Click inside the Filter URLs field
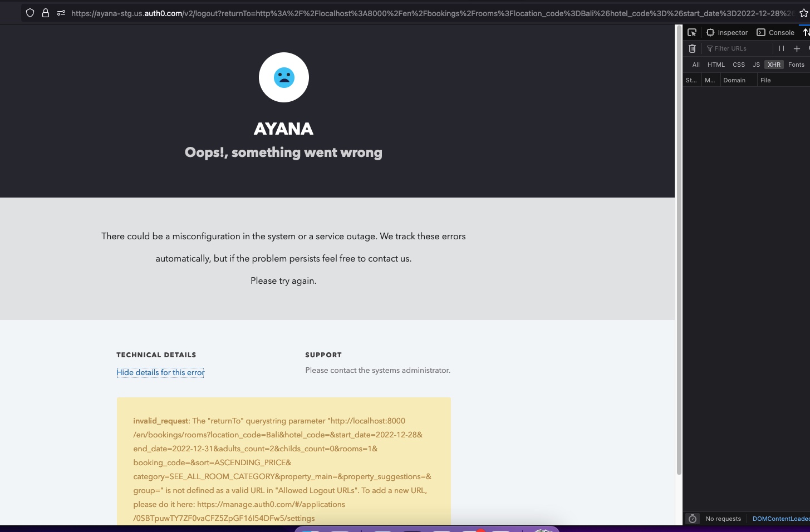The image size is (810, 532). click(x=735, y=48)
